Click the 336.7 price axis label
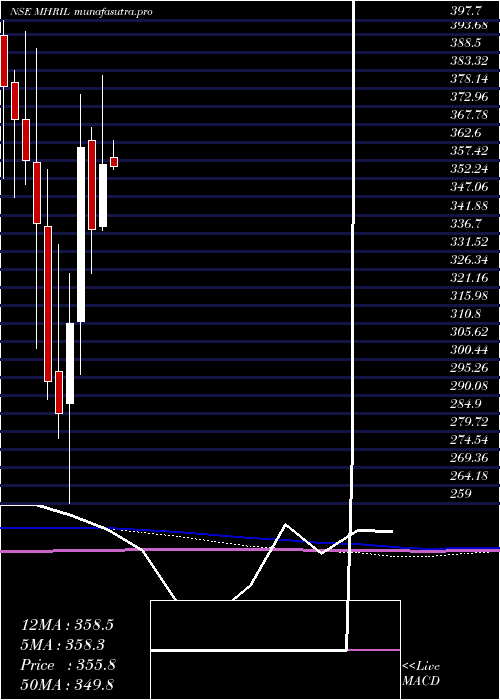 (466, 223)
